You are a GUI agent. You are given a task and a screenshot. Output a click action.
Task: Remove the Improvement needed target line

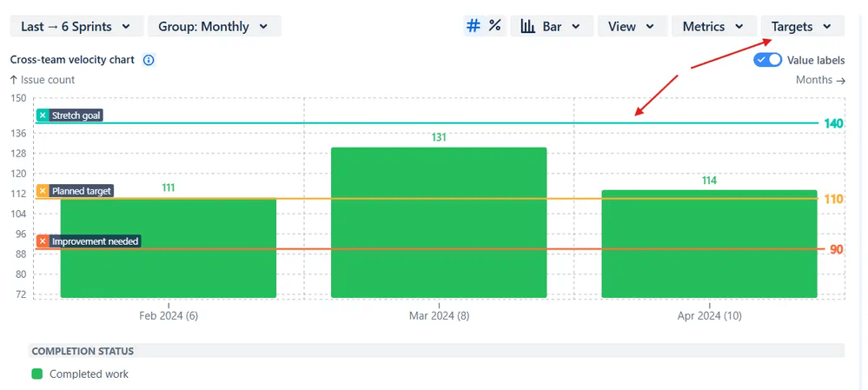click(43, 241)
